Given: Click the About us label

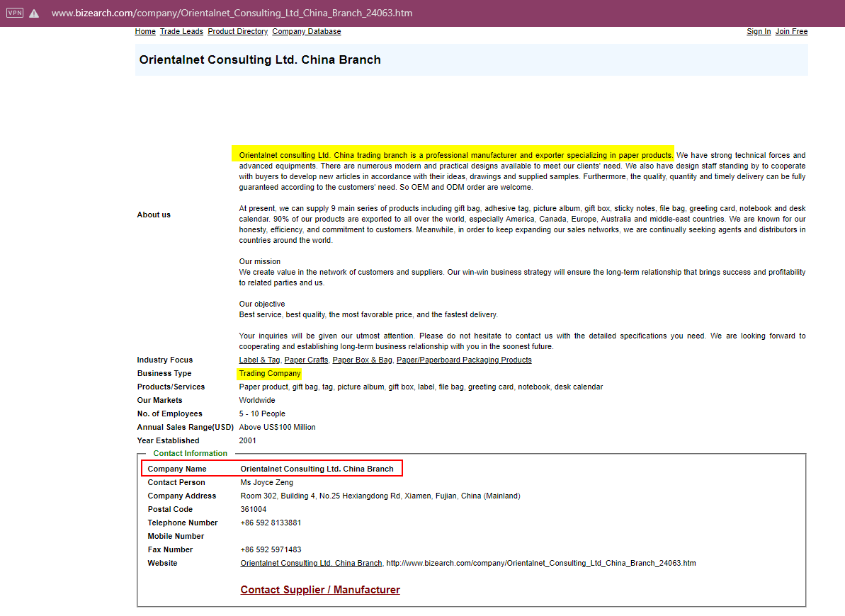Looking at the screenshot, I should [154, 215].
